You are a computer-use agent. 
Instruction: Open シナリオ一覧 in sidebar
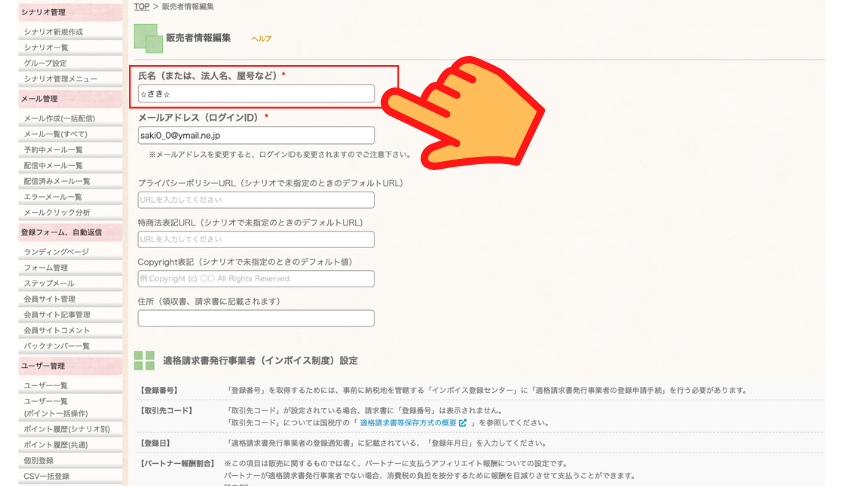pos(46,48)
